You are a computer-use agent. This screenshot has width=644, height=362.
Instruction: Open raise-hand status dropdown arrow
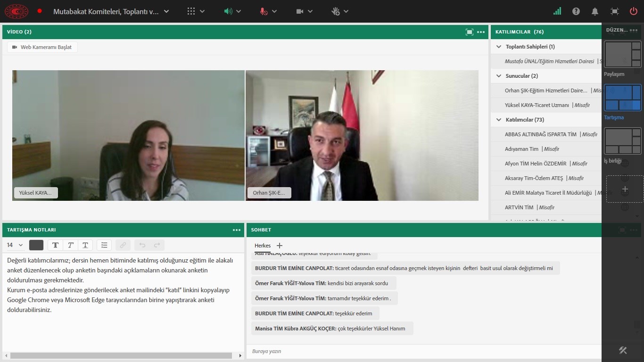347,11
